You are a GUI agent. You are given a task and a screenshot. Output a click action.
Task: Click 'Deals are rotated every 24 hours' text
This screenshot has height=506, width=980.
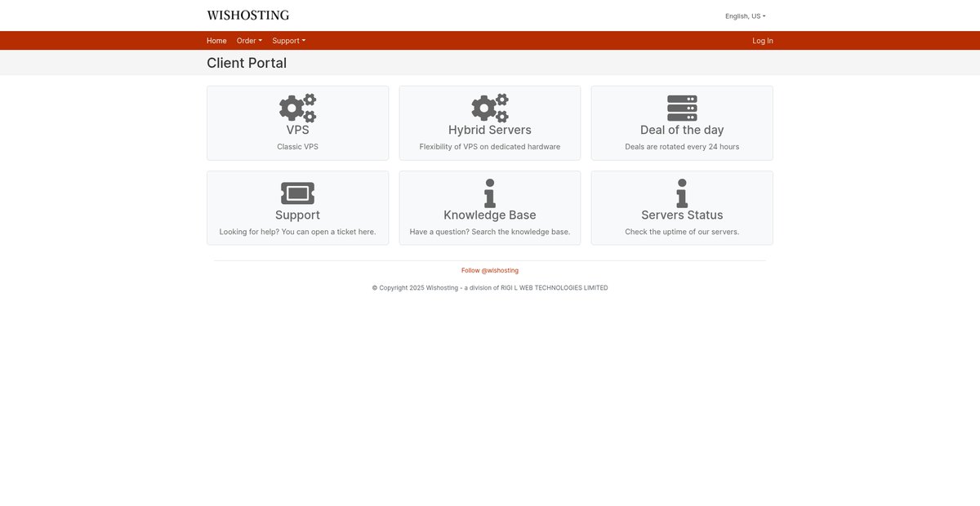[x=682, y=147]
